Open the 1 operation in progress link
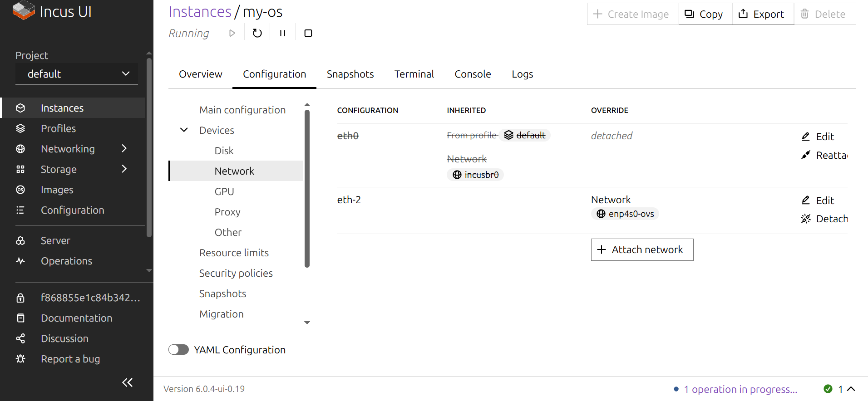Viewport: 868px width, 401px height. pyautogui.click(x=740, y=389)
